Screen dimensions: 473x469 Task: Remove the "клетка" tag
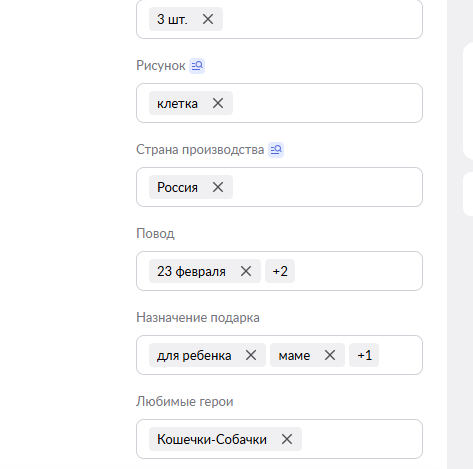[218, 103]
